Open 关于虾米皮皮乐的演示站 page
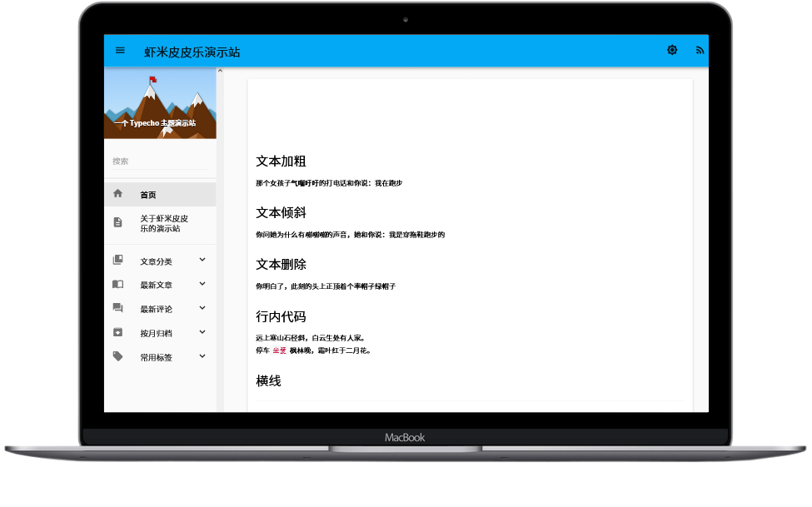 pyautogui.click(x=158, y=223)
